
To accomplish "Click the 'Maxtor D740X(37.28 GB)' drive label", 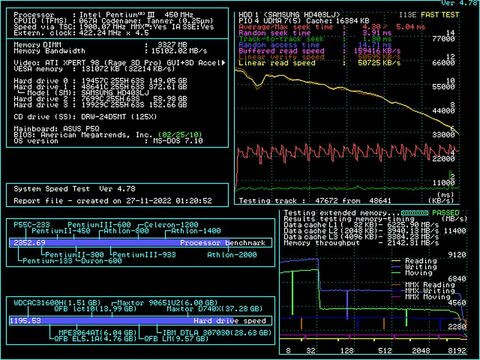I will tap(215, 309).
